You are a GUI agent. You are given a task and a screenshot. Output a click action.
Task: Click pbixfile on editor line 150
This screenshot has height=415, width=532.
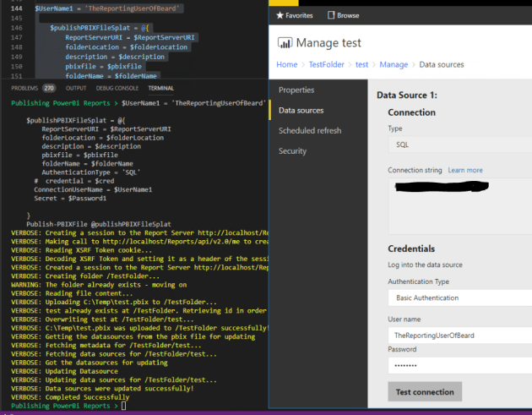pos(81,66)
